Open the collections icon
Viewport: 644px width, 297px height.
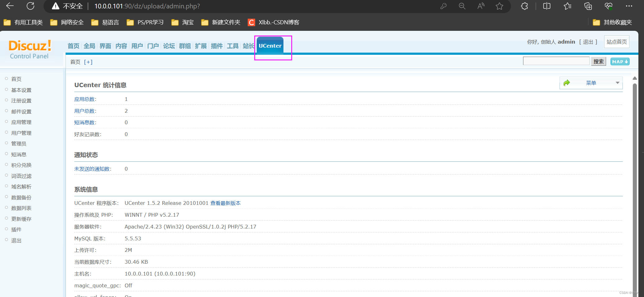(588, 6)
